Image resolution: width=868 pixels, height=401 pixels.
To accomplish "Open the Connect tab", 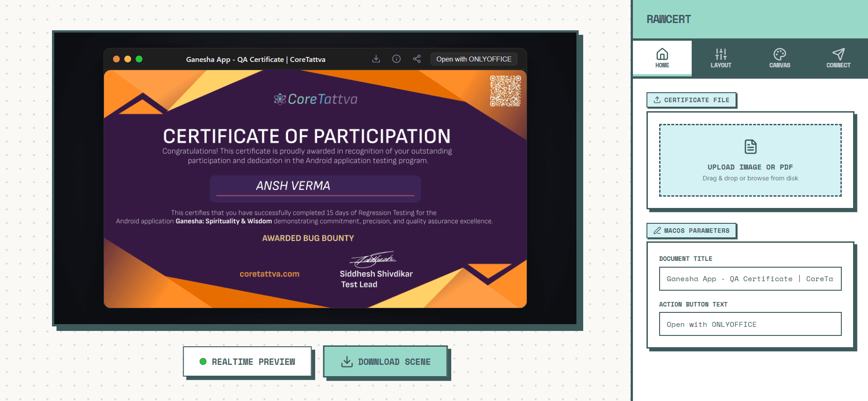I will tap(839, 58).
